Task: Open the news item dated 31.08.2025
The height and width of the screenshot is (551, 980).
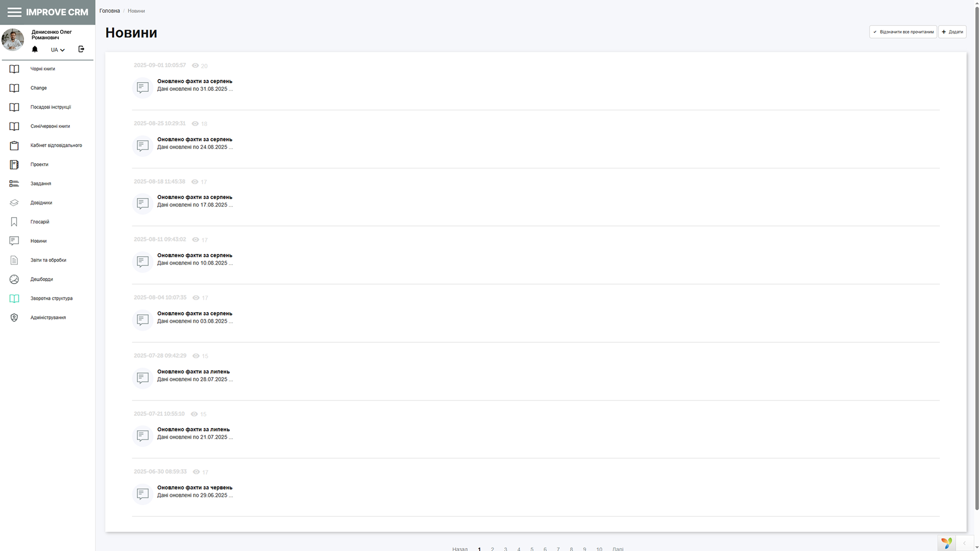Action: pyautogui.click(x=194, y=85)
